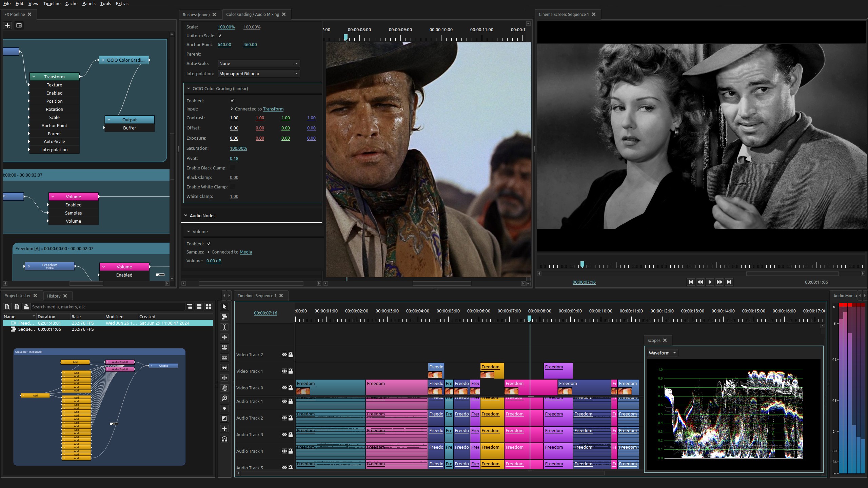Click timeline timecode 00:00:07:16
Image resolution: width=868 pixels, height=488 pixels.
pos(265,313)
